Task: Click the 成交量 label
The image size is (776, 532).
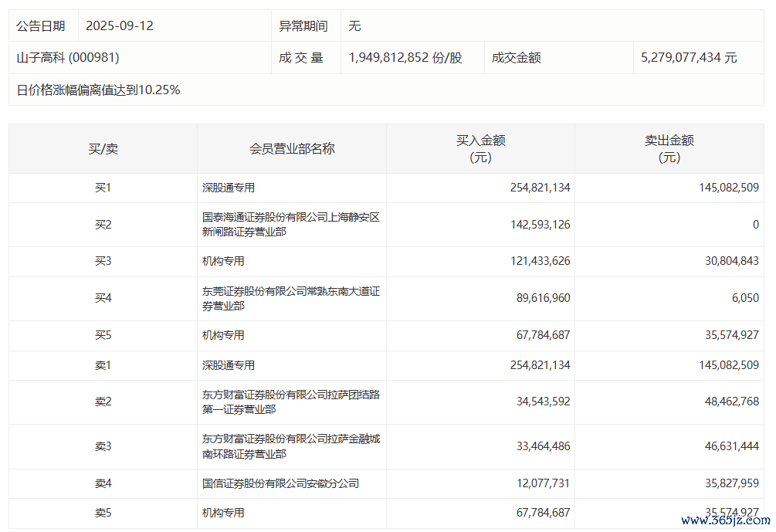Action: click(x=301, y=57)
